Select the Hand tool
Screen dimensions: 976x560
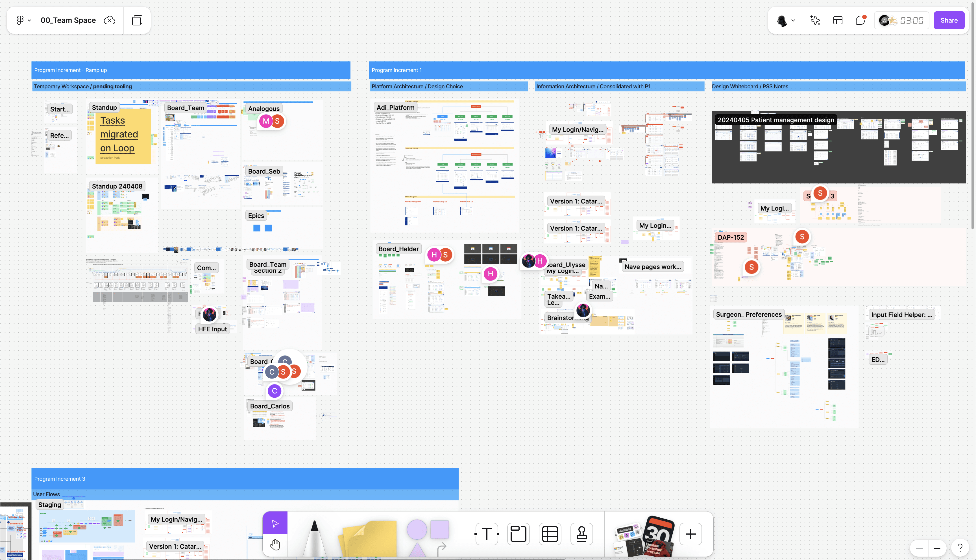pyautogui.click(x=275, y=544)
